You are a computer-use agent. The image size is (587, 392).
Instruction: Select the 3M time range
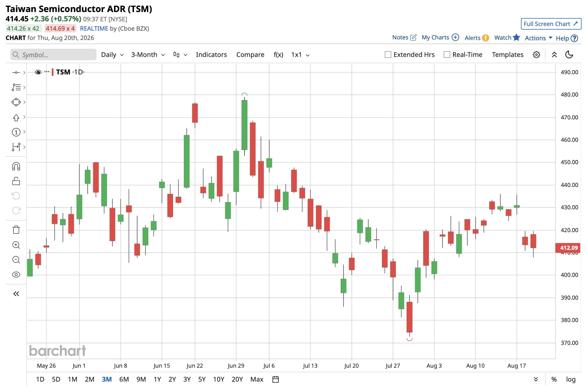tap(107, 379)
